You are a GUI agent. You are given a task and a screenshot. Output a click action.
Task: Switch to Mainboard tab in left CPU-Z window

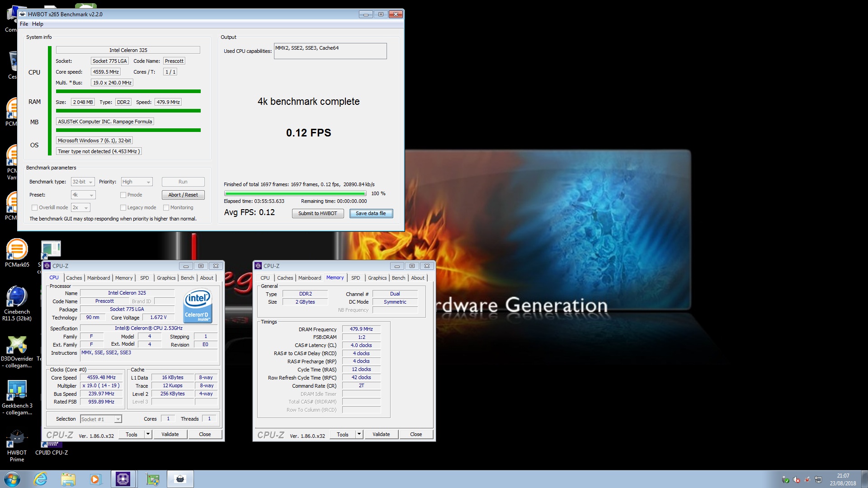(x=99, y=278)
